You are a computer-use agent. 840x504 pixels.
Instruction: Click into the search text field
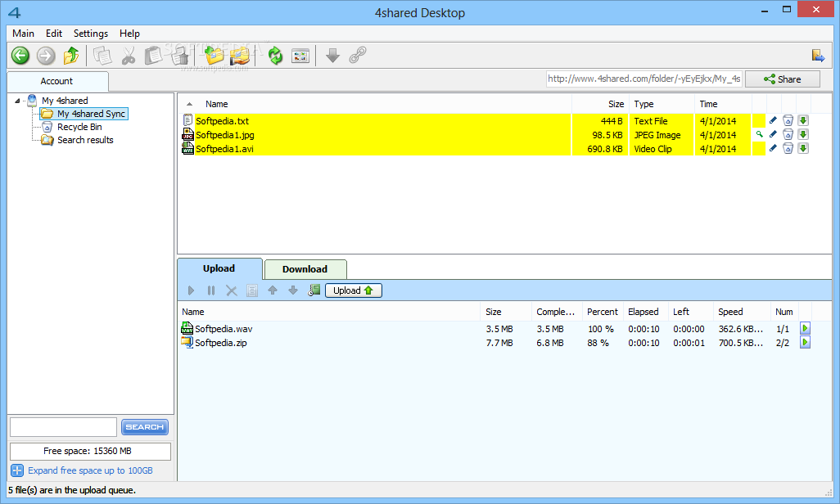coord(63,427)
